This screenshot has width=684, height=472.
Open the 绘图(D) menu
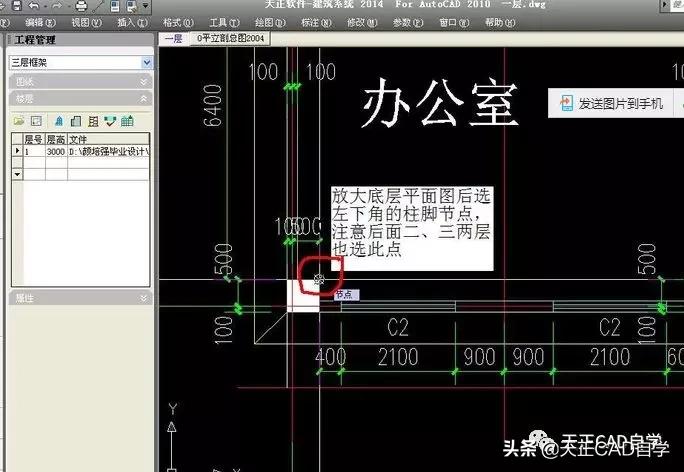point(270,22)
